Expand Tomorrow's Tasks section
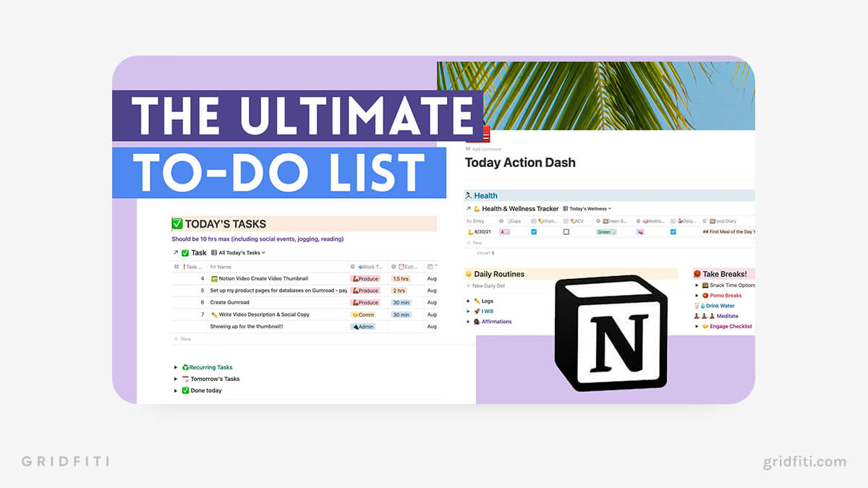The height and width of the screenshot is (488, 868). pos(176,378)
